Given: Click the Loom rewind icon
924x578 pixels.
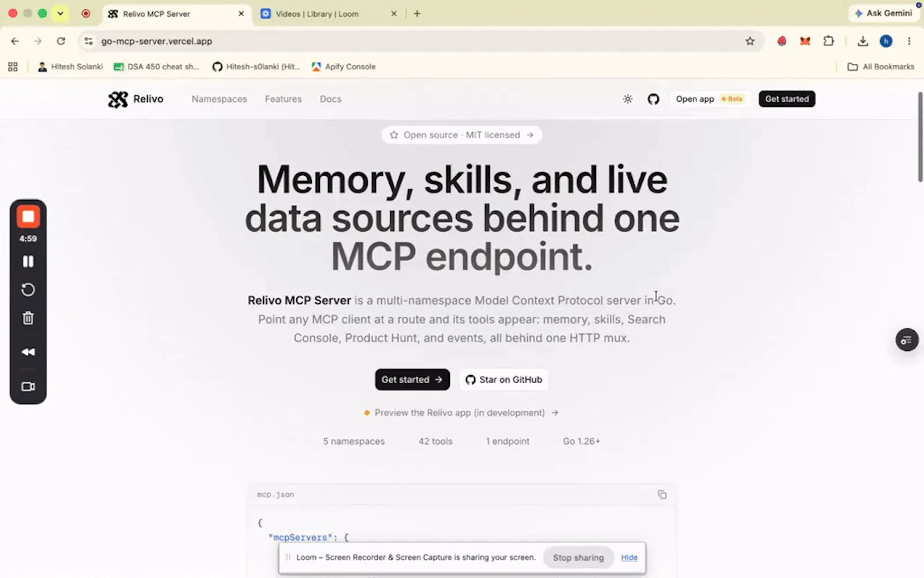Looking at the screenshot, I should tap(28, 352).
